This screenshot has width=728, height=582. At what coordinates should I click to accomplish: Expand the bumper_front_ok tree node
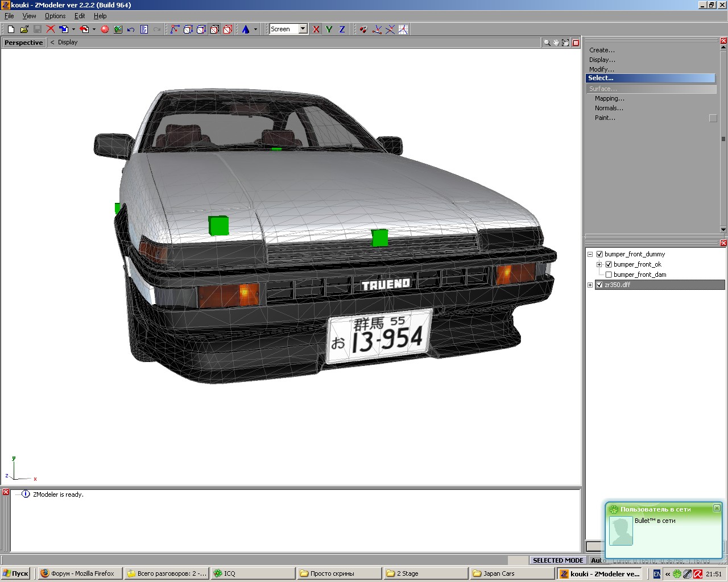pos(599,264)
